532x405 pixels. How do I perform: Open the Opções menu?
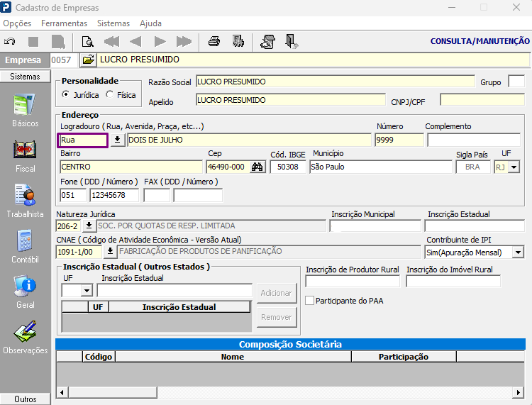17,23
